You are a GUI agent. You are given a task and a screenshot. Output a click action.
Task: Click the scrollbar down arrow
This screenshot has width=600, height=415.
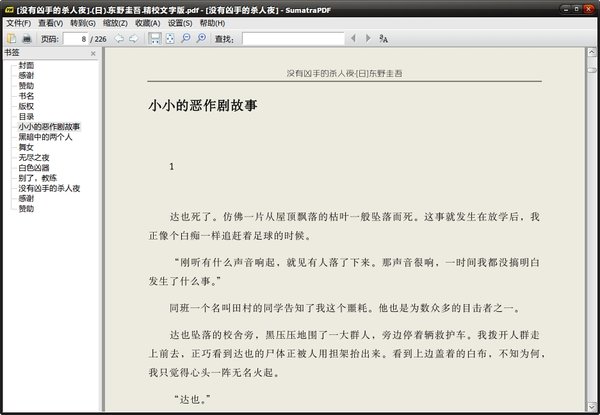[x=592, y=406]
